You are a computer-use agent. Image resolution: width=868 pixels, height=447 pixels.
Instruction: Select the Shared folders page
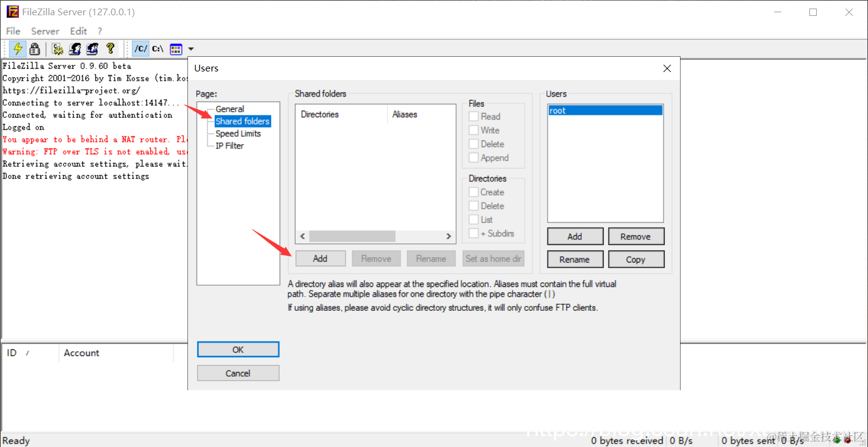click(x=242, y=122)
